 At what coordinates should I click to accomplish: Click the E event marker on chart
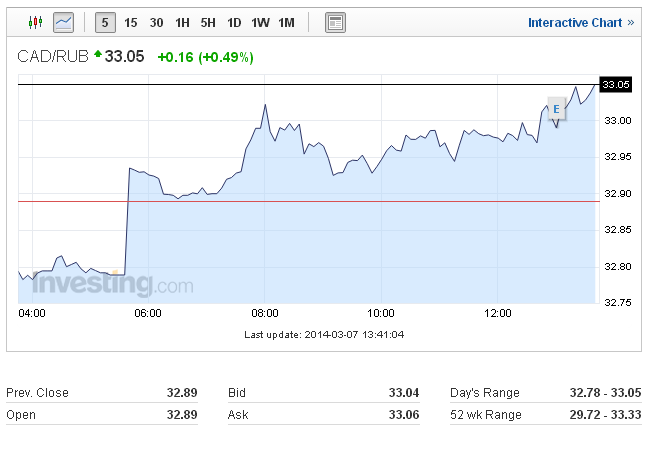click(x=556, y=110)
